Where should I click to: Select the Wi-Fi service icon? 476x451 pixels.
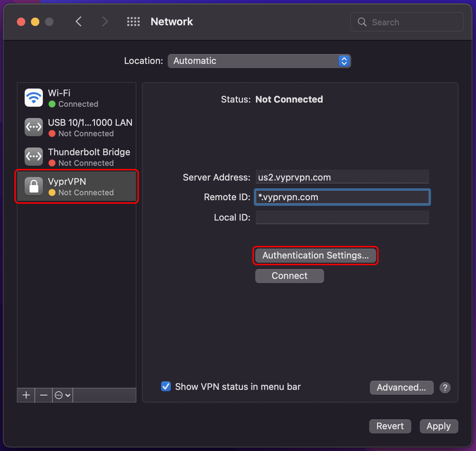tap(33, 98)
